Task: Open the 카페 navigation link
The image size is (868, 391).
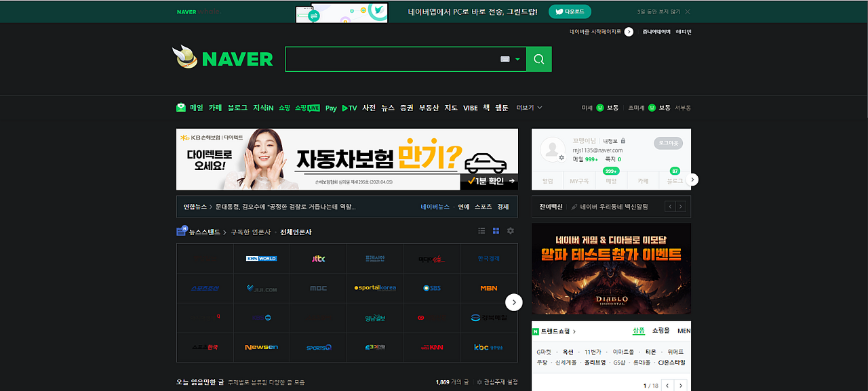Action: coord(215,108)
